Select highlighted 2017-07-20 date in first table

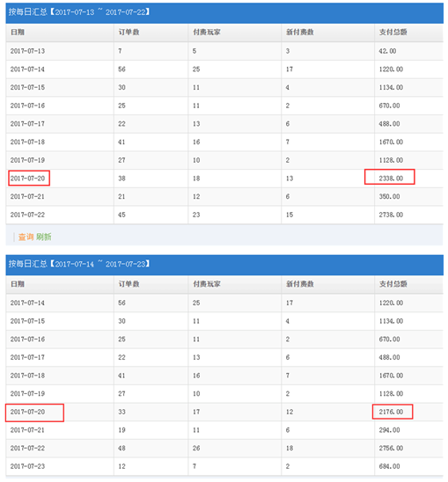click(x=29, y=179)
